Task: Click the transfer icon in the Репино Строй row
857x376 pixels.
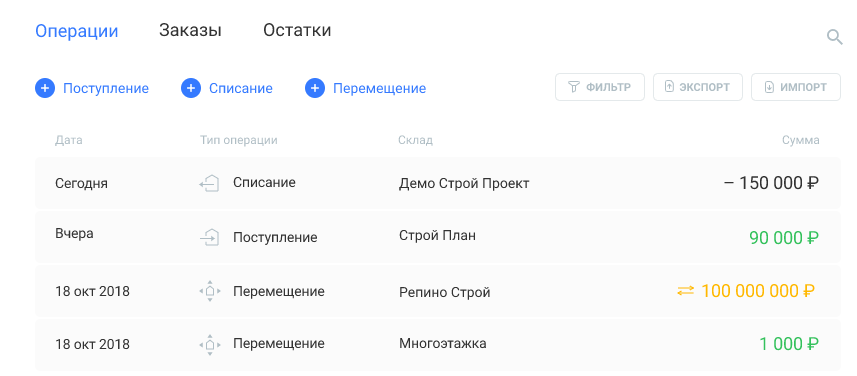Action: point(209,291)
